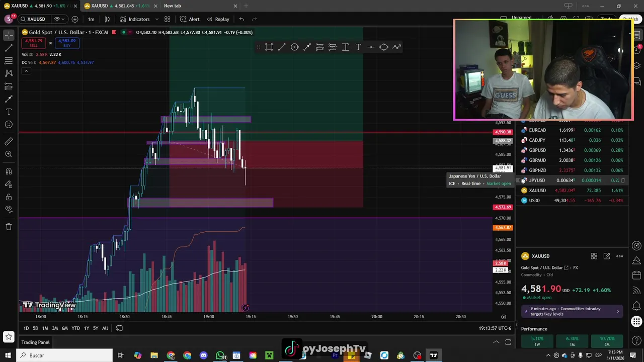The height and width of the screenshot is (362, 644).
Task: Click the blue BUY 4,582.09 button
Action: point(67,43)
